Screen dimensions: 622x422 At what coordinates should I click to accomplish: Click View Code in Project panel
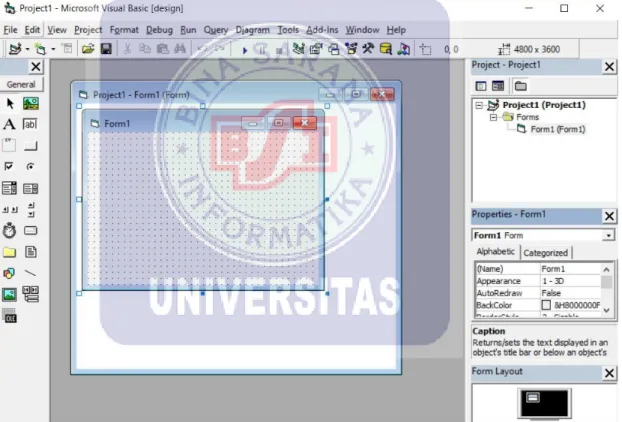click(481, 86)
